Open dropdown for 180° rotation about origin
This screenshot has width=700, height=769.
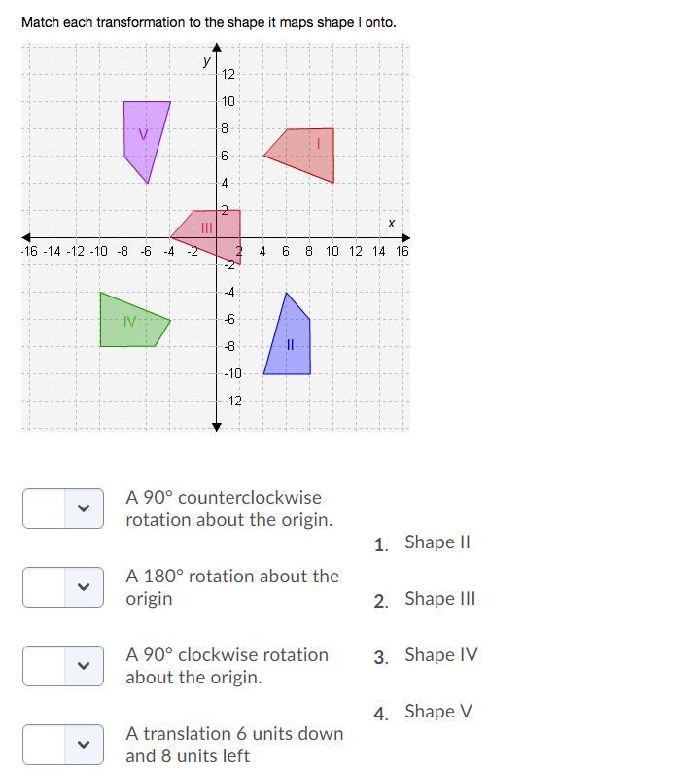point(63,587)
